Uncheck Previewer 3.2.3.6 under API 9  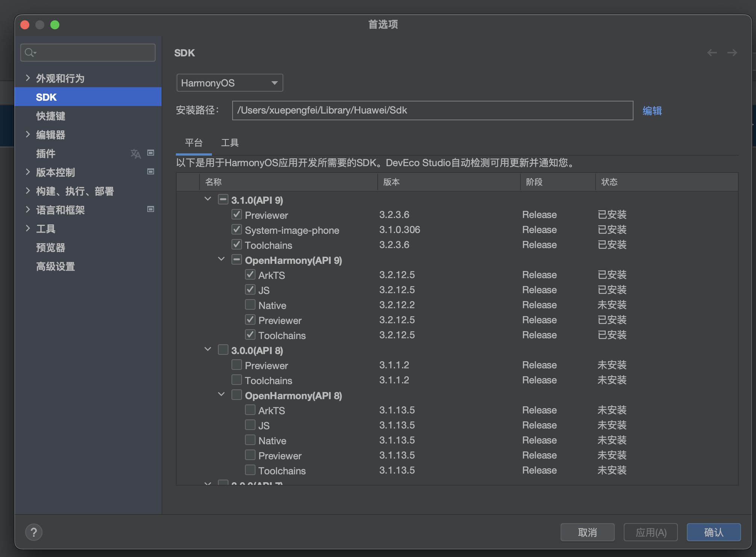coord(237,214)
